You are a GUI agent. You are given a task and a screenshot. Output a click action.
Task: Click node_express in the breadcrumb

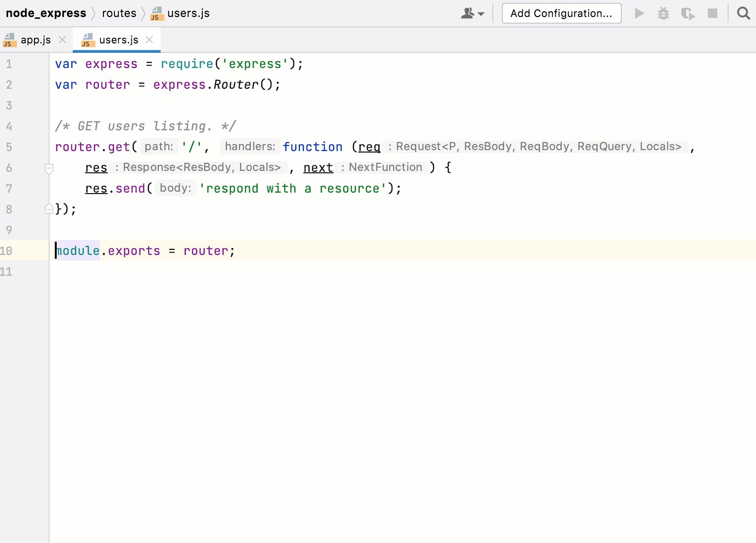46,13
